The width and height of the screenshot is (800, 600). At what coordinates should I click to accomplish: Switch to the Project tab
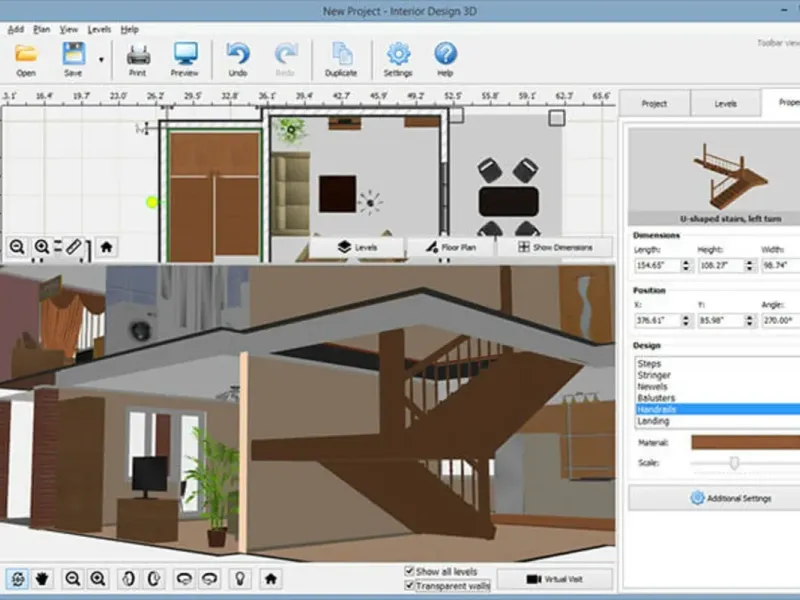(x=654, y=103)
